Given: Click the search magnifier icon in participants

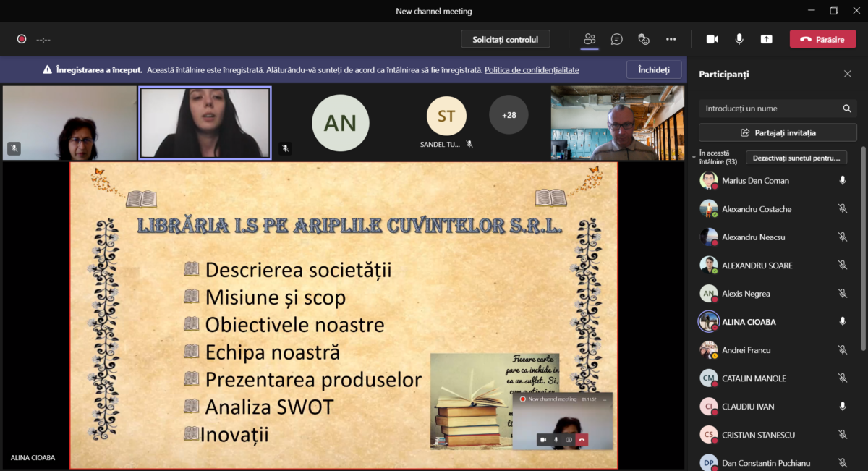Looking at the screenshot, I should pyautogui.click(x=846, y=109).
